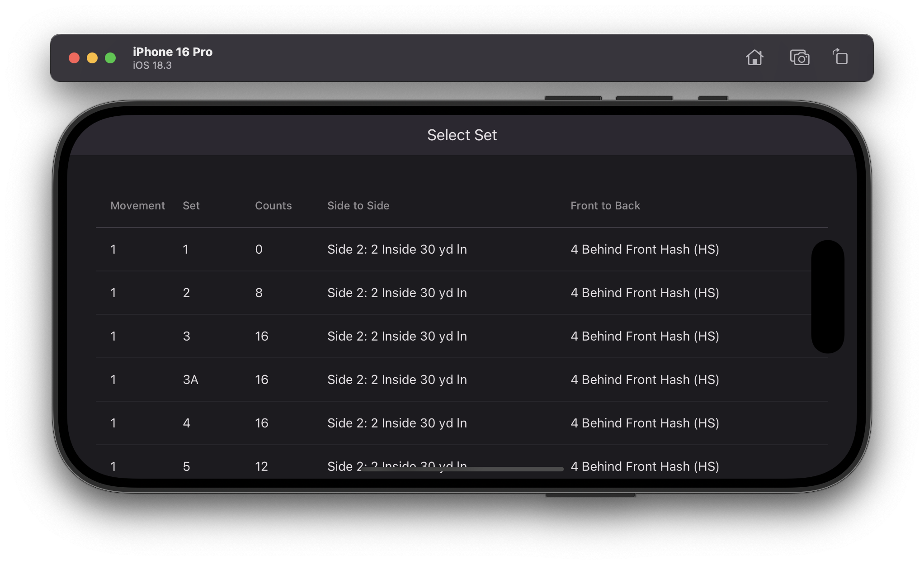Click the simulator Home icon

pos(754,58)
